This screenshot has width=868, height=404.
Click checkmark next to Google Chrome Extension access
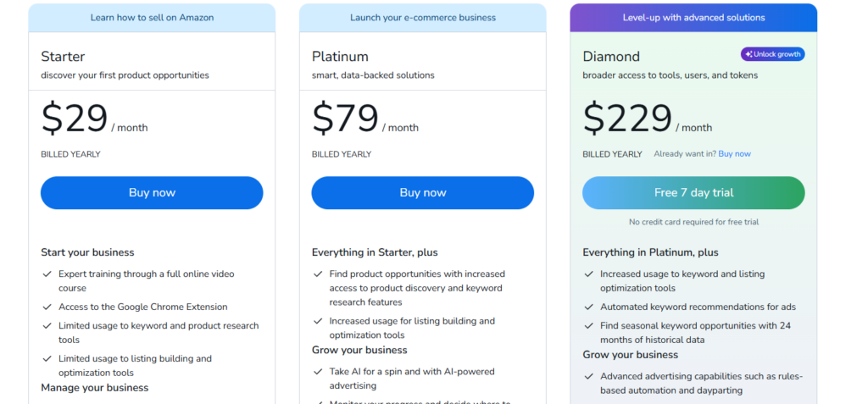tap(47, 307)
